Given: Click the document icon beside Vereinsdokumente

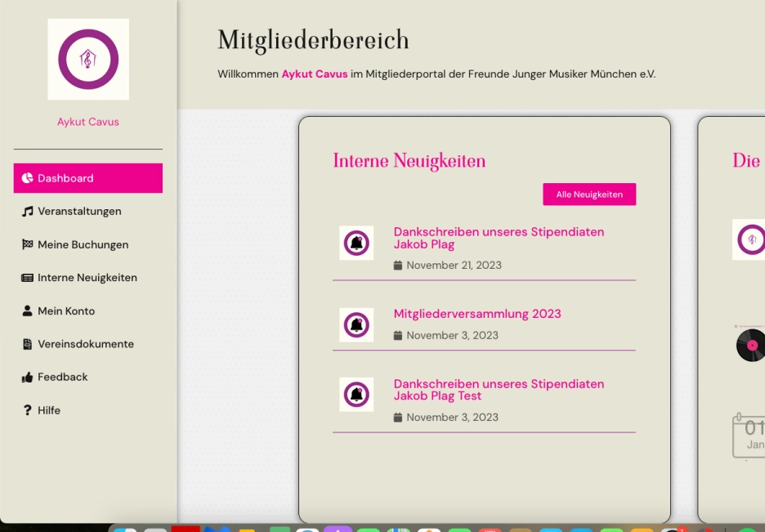Looking at the screenshot, I should [x=28, y=344].
